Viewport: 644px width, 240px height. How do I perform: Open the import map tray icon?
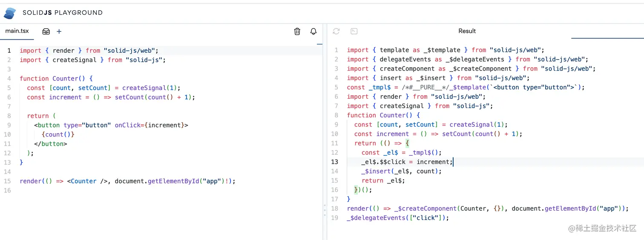46,31
